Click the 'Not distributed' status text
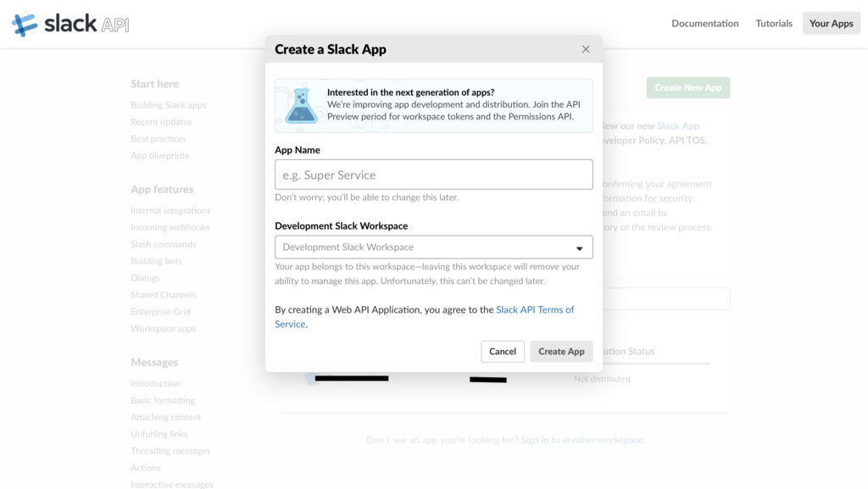Image resolution: width=868 pixels, height=489 pixels. [x=602, y=379]
